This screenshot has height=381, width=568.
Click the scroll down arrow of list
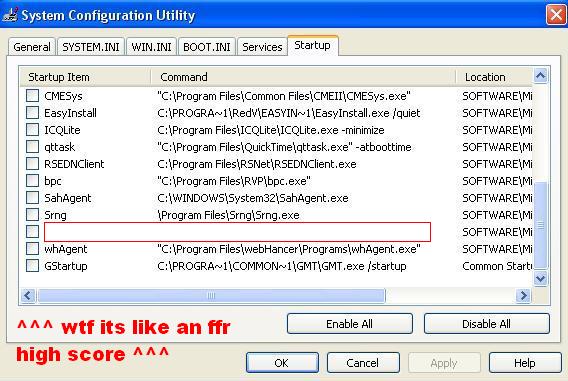tap(540, 278)
